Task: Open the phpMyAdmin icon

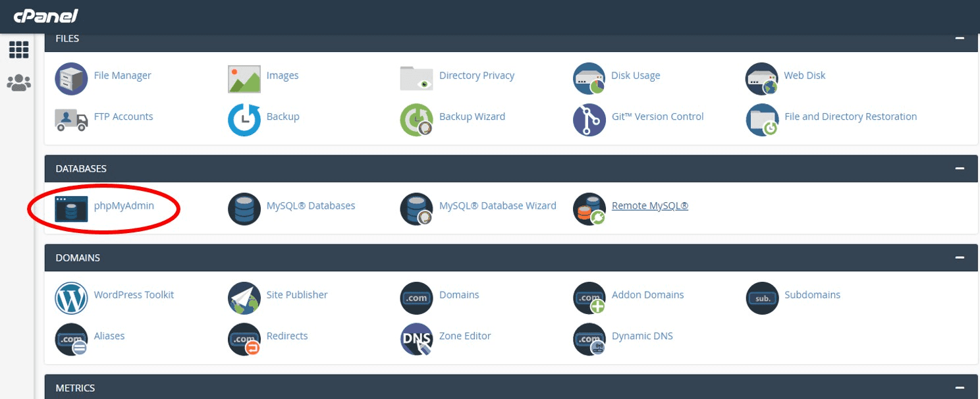Action: click(x=71, y=209)
